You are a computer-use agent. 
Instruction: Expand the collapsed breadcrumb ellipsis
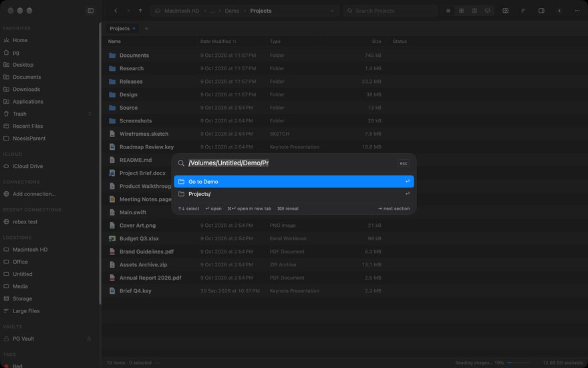pos(212,11)
